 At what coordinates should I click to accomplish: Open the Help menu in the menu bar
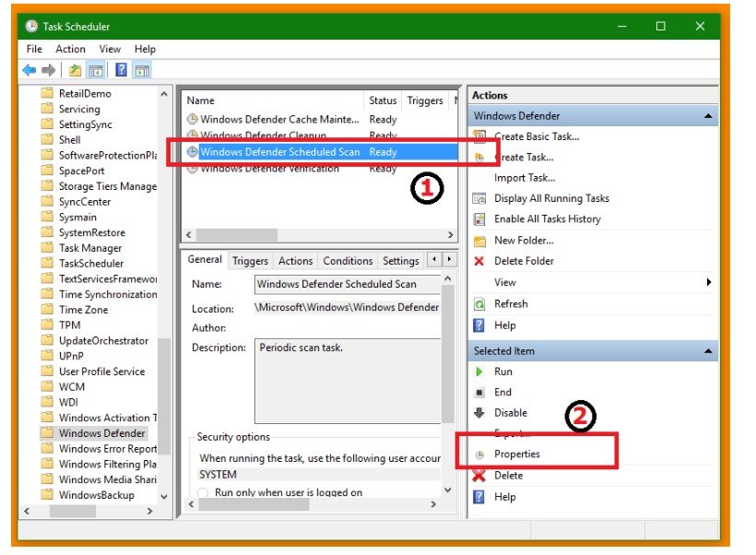click(x=145, y=49)
